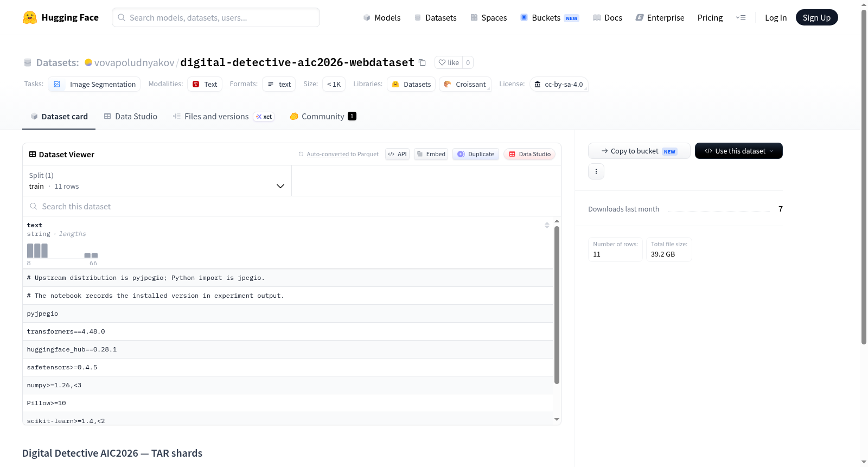Click the viewer table scrollbar thumb

(x=557, y=305)
